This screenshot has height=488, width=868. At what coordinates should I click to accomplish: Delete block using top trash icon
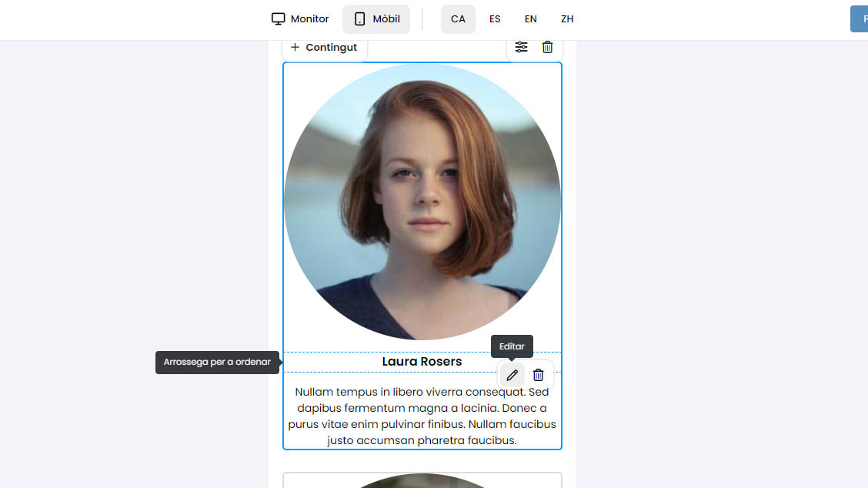click(547, 47)
